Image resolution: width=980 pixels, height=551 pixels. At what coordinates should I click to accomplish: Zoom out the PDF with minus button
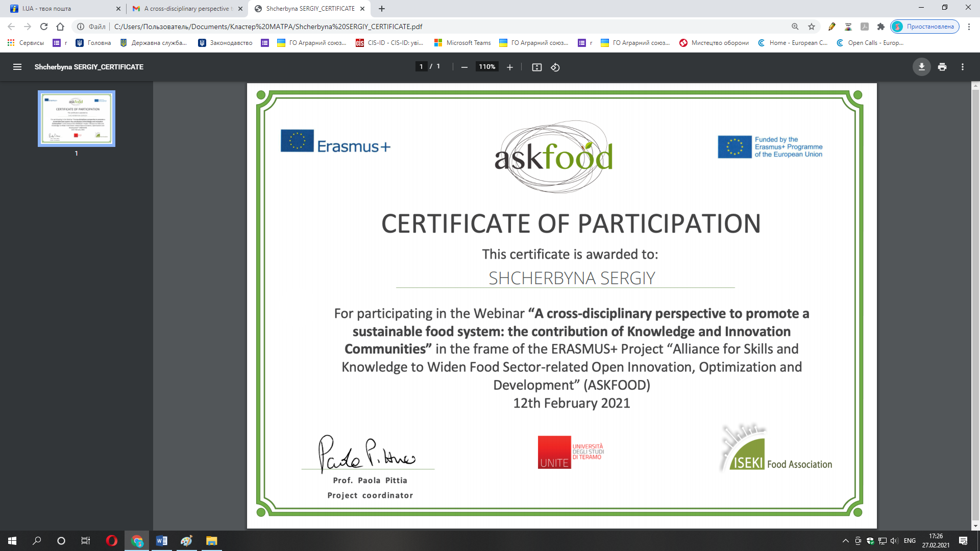coord(464,67)
